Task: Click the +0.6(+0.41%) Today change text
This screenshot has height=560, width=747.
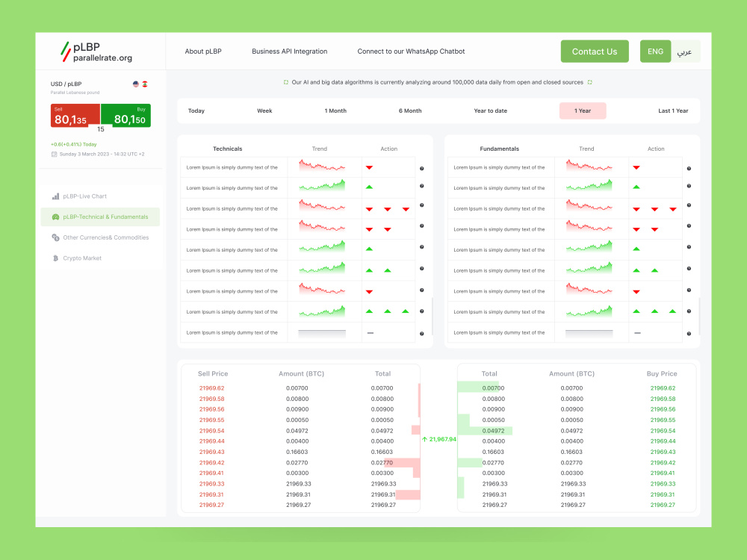Action: point(74,144)
